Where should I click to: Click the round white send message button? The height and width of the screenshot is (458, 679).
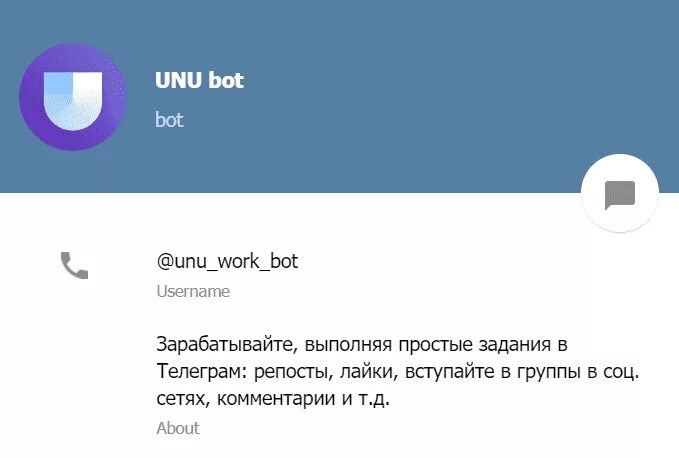[x=620, y=193]
